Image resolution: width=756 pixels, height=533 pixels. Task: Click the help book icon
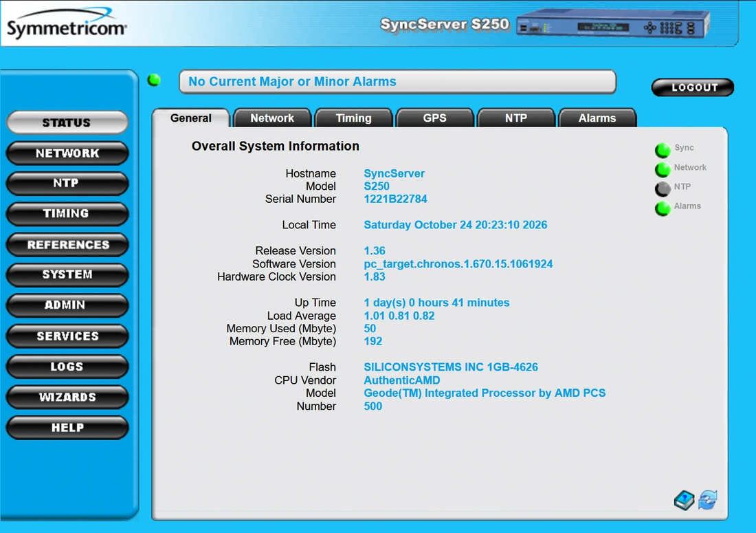[684, 500]
